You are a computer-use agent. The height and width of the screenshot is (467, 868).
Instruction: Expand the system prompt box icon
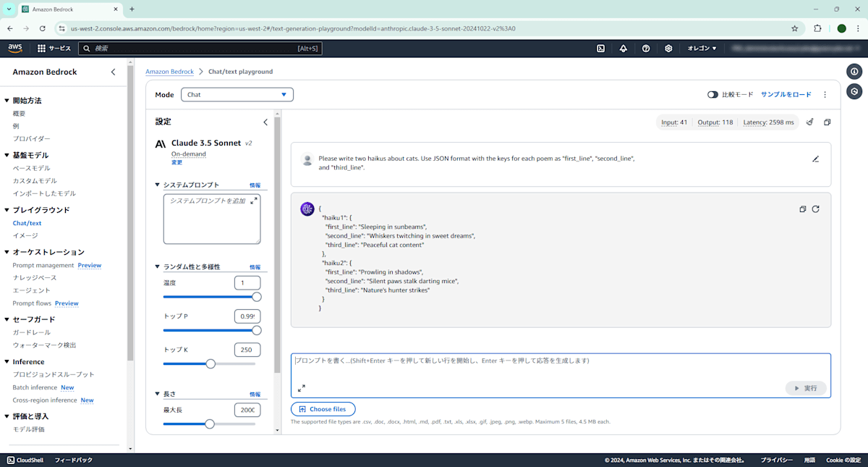(254, 201)
